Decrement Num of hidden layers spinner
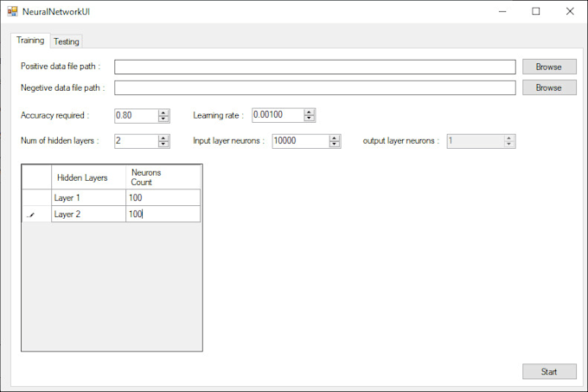Image resolution: width=588 pixels, height=392 pixels. pyautogui.click(x=163, y=145)
